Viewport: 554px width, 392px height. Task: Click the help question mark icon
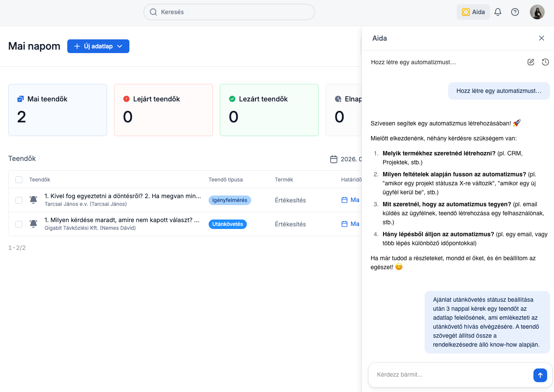point(515,12)
